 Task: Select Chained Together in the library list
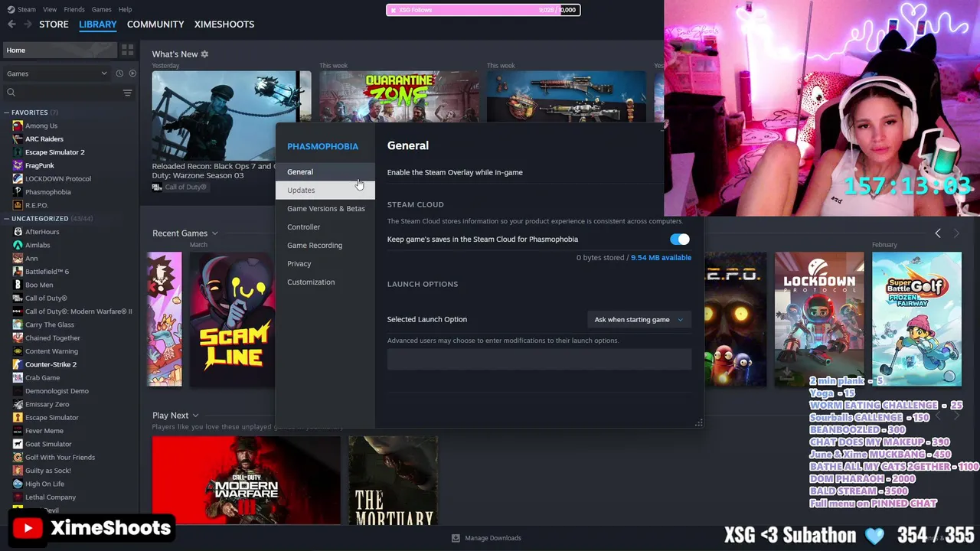[53, 338]
